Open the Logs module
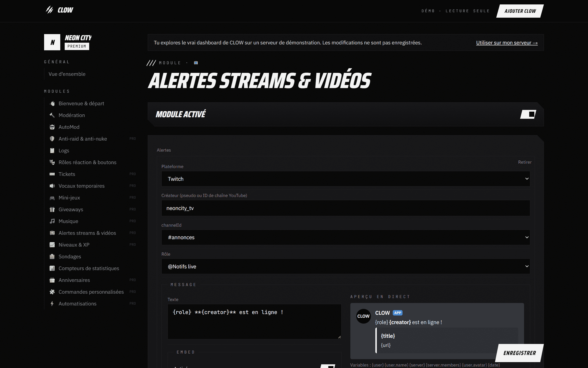The height and width of the screenshot is (368, 588). 93,151
